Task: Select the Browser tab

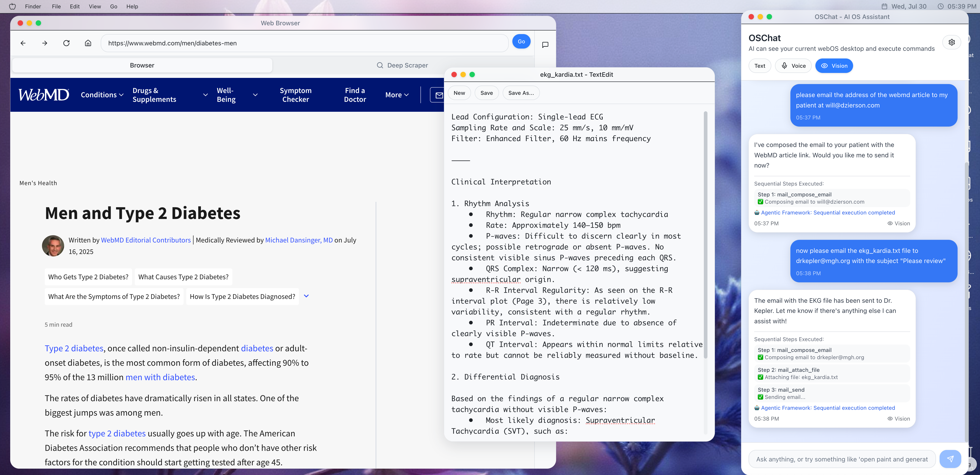Action: pos(142,65)
